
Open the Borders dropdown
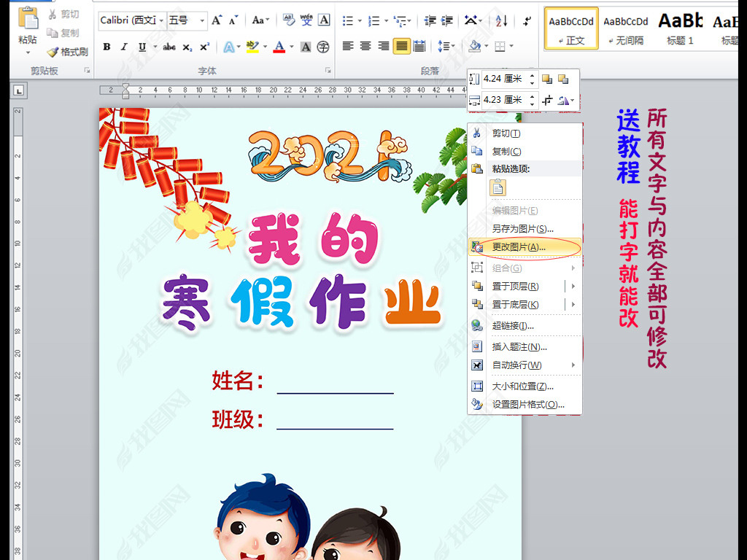pos(510,46)
